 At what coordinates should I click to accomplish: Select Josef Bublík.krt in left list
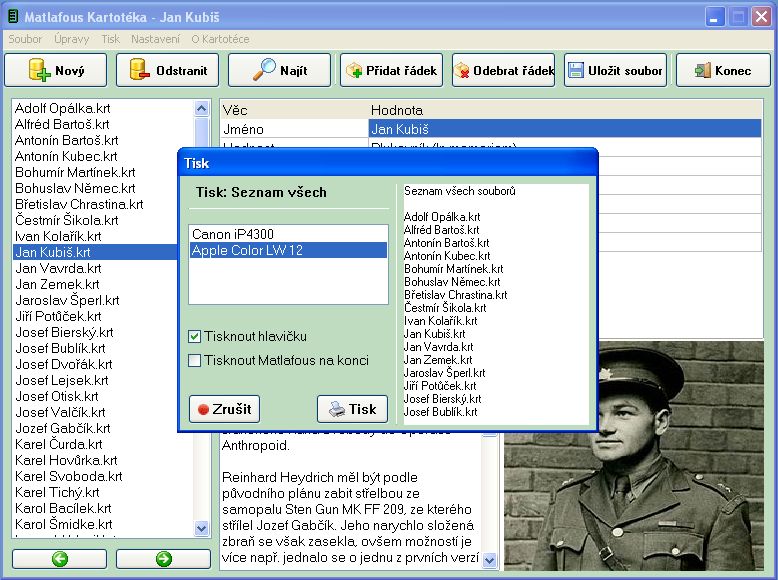tap(60, 348)
